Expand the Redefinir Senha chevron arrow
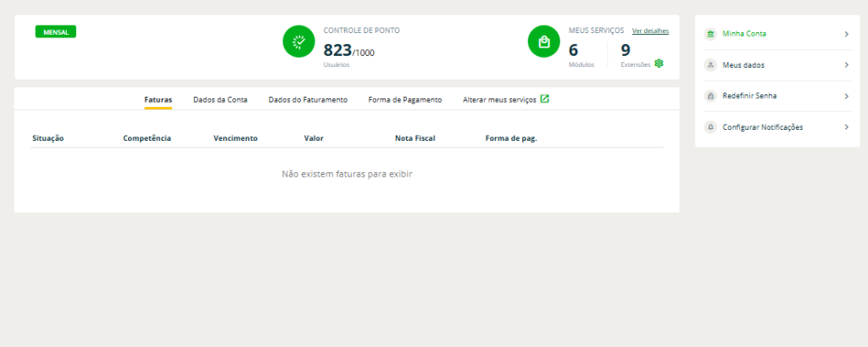This screenshot has height=347, width=868. coord(846,96)
